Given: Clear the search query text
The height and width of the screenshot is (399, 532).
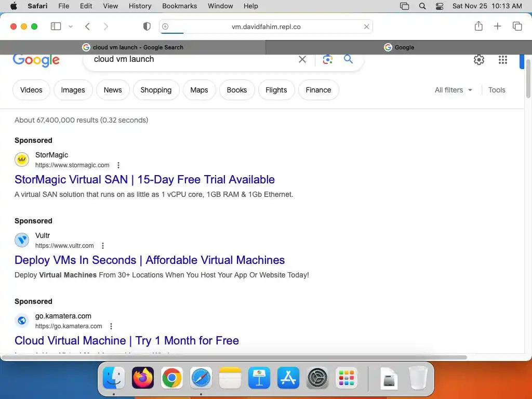Looking at the screenshot, I should click(302, 59).
